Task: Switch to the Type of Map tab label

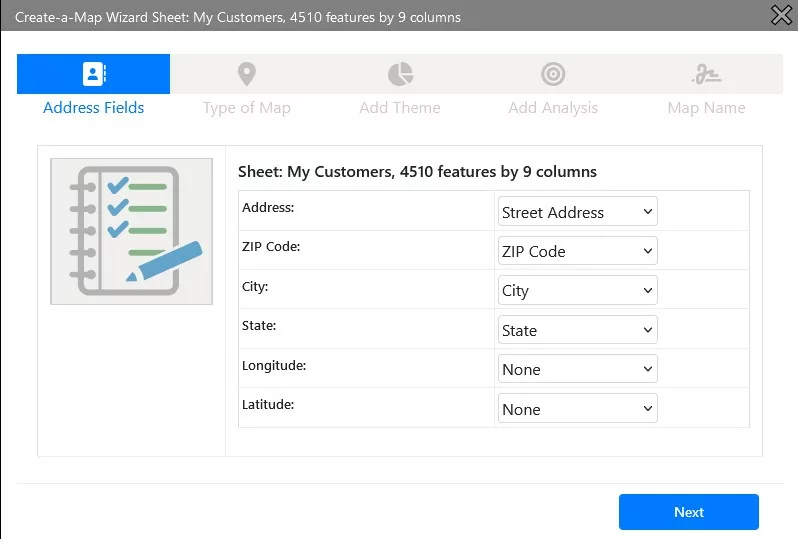Action: coord(247,108)
